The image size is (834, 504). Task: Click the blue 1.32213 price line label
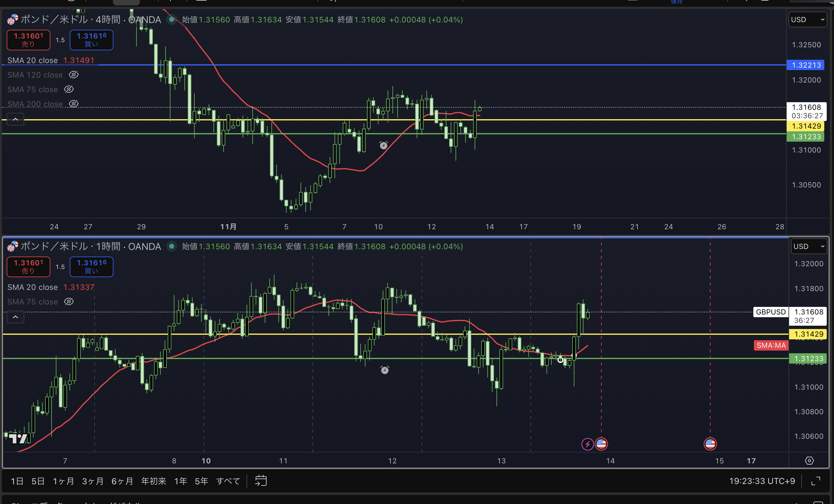tap(806, 65)
